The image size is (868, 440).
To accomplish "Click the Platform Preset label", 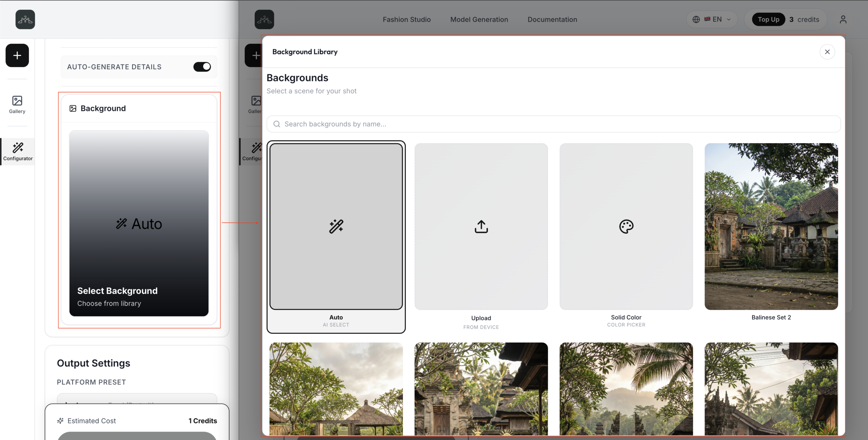I will pyautogui.click(x=91, y=382).
